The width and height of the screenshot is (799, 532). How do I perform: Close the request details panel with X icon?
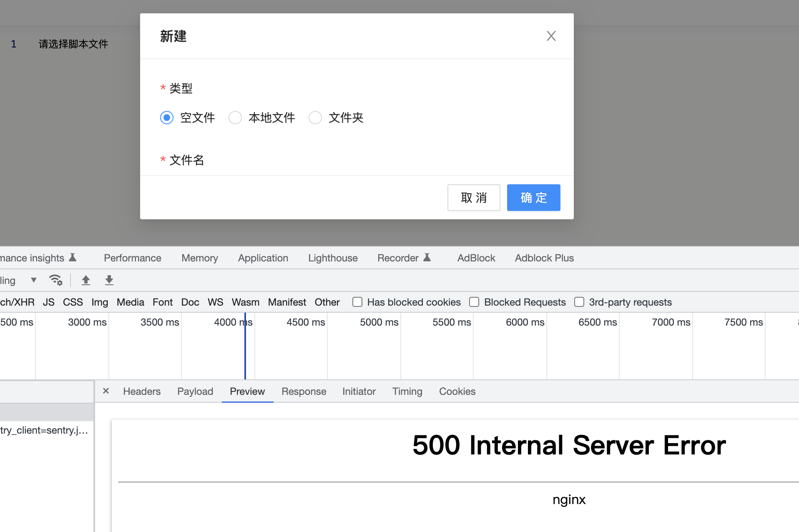[x=106, y=391]
